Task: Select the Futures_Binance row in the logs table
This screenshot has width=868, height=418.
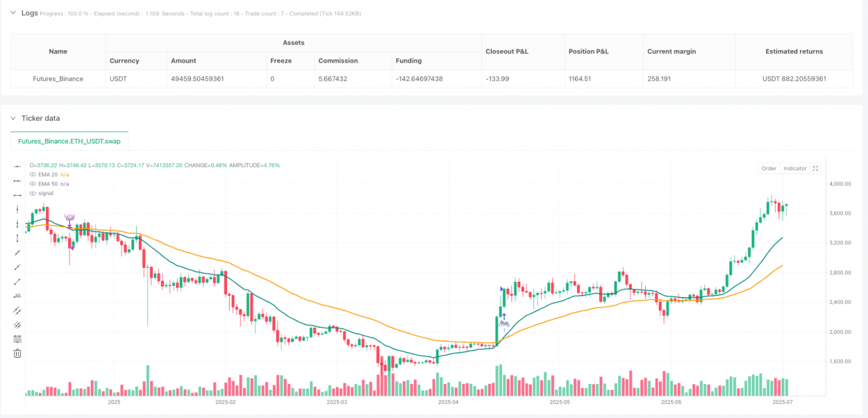Action: pyautogui.click(x=58, y=78)
